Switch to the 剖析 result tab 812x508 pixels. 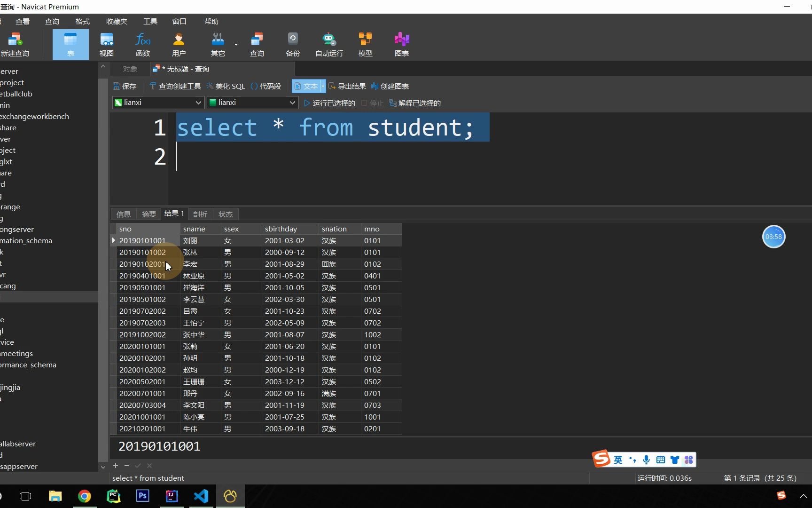200,214
